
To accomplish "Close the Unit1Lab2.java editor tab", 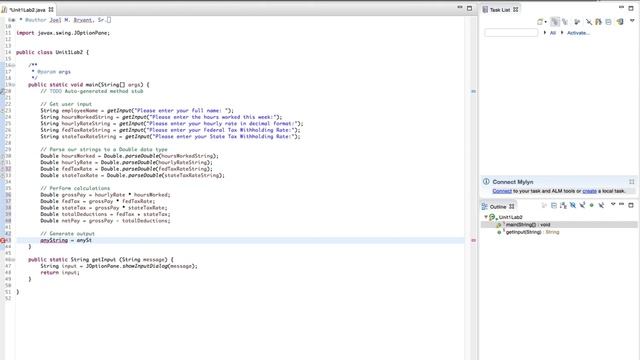I will click(x=51, y=9).
